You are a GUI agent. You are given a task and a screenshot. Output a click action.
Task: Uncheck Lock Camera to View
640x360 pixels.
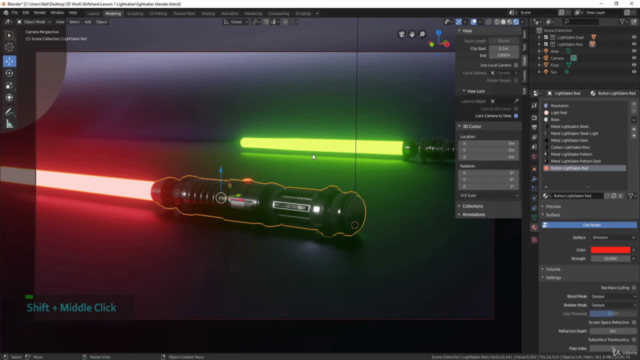[516, 116]
